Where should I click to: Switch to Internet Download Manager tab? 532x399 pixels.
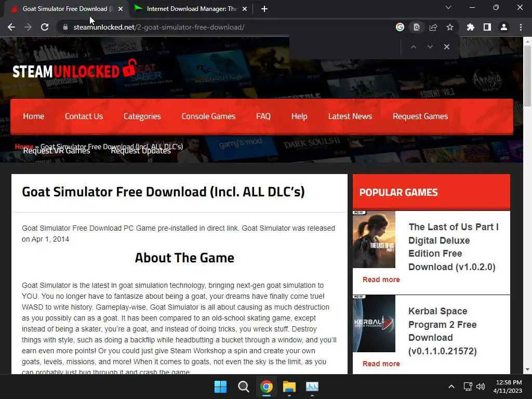pos(191,9)
